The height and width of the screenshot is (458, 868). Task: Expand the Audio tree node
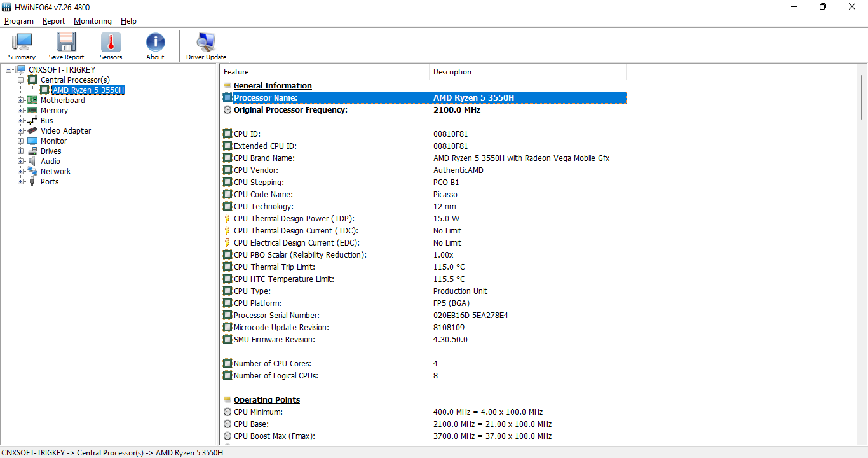(x=21, y=161)
